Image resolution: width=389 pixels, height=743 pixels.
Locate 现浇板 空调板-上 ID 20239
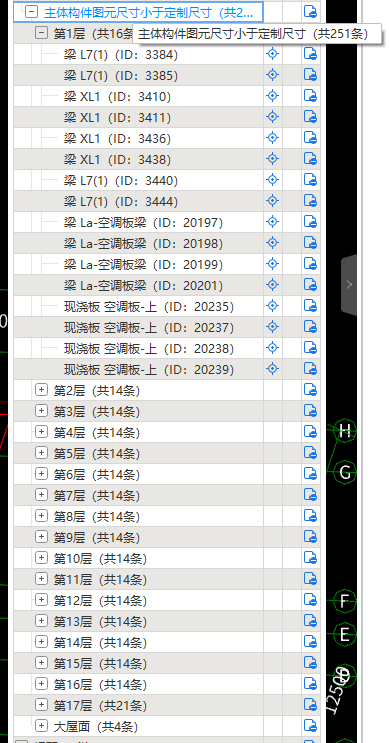272,369
